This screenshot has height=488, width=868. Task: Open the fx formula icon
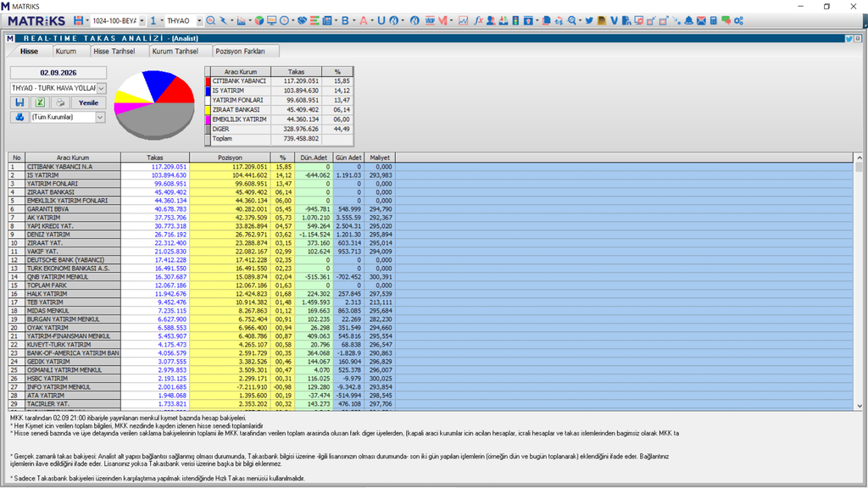[x=478, y=20]
